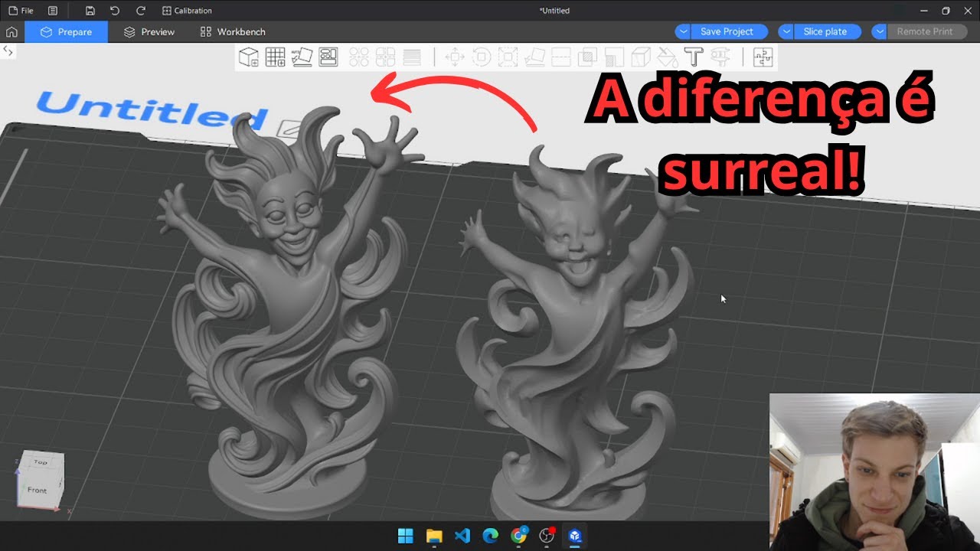Click the Add model cube icon

click(x=249, y=57)
